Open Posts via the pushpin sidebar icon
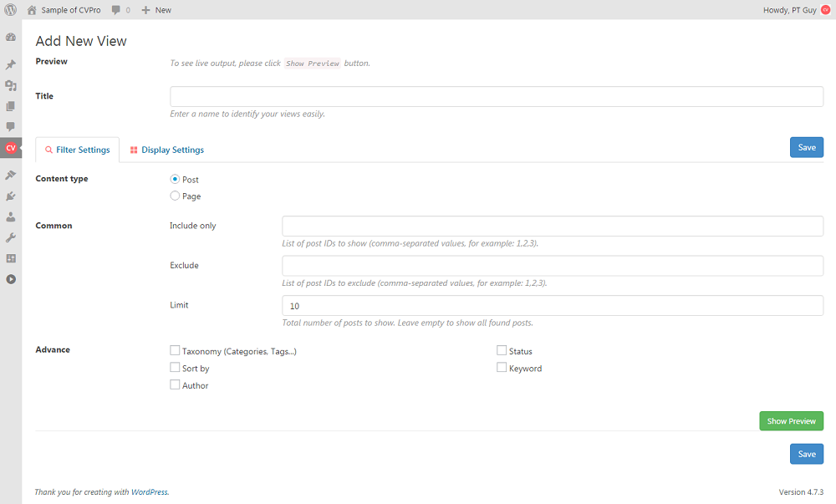 (x=11, y=64)
